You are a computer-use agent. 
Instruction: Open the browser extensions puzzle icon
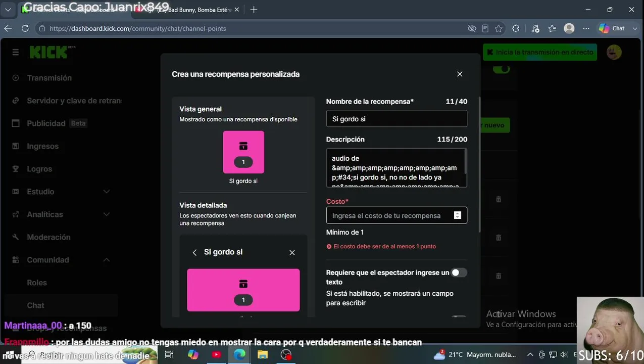pyautogui.click(x=516, y=28)
